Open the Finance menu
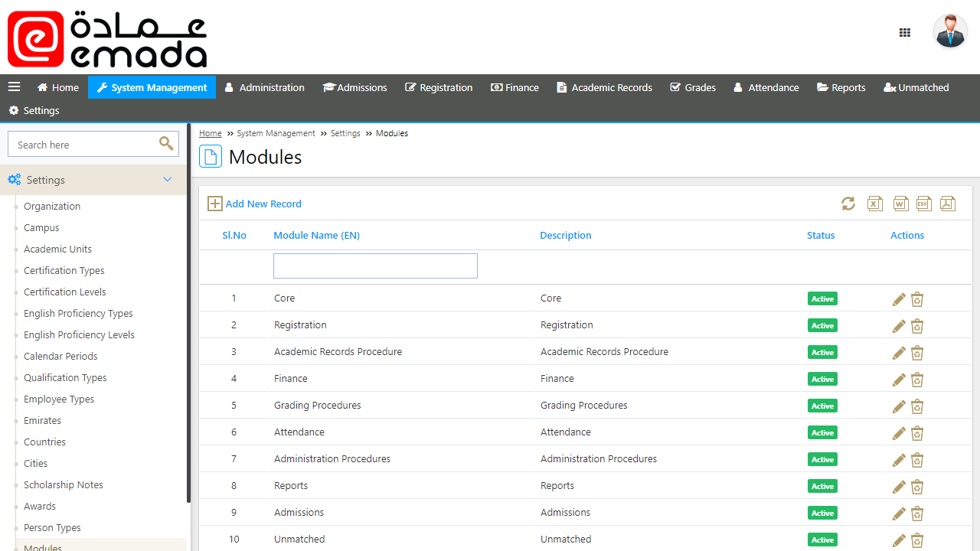Image resolution: width=980 pixels, height=551 pixels. [x=514, y=87]
